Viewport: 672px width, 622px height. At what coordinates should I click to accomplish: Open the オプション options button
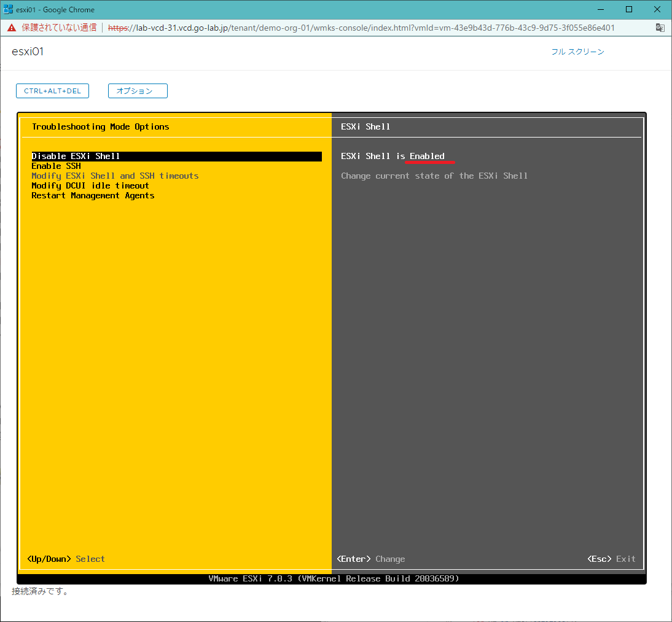(138, 91)
